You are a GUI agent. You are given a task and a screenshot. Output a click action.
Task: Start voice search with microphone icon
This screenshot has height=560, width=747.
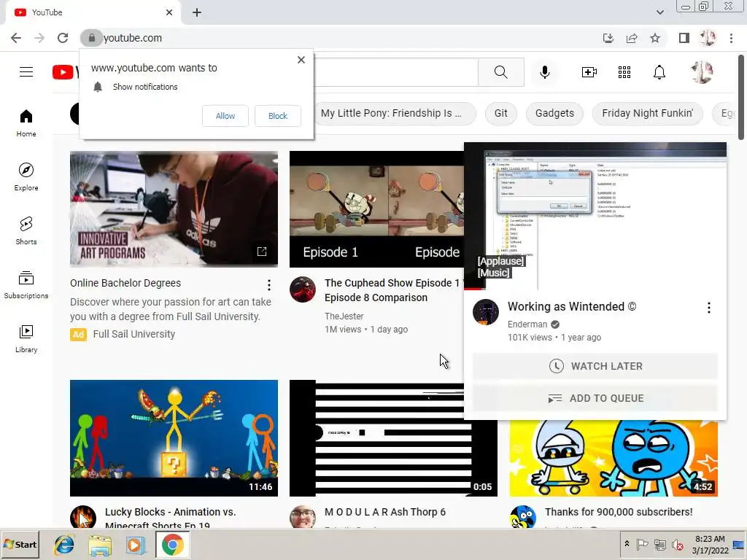(x=544, y=72)
